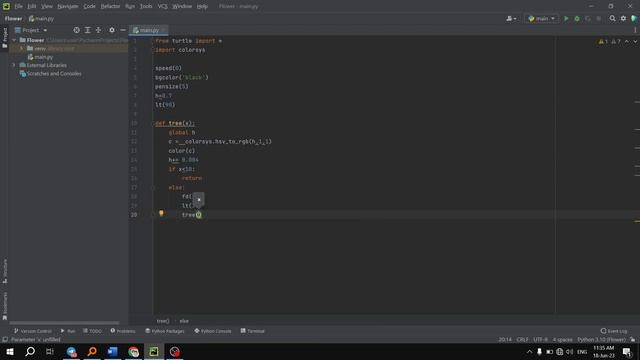Hide the Project tool window
Screen dimensions: 640x360
point(122,30)
